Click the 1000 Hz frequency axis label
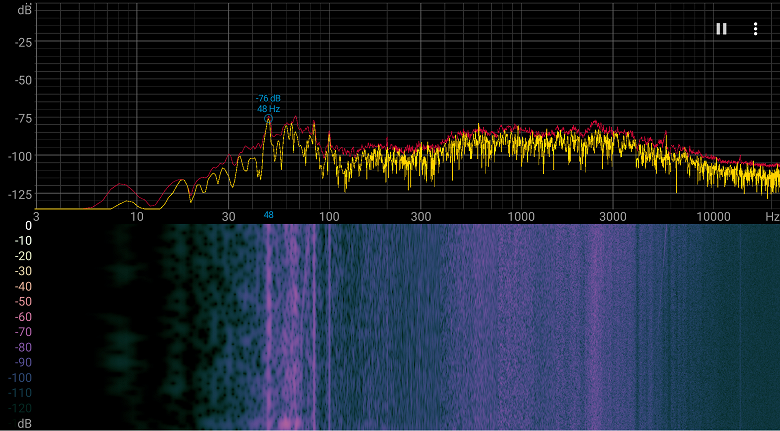The width and height of the screenshot is (780, 431). pos(521,217)
